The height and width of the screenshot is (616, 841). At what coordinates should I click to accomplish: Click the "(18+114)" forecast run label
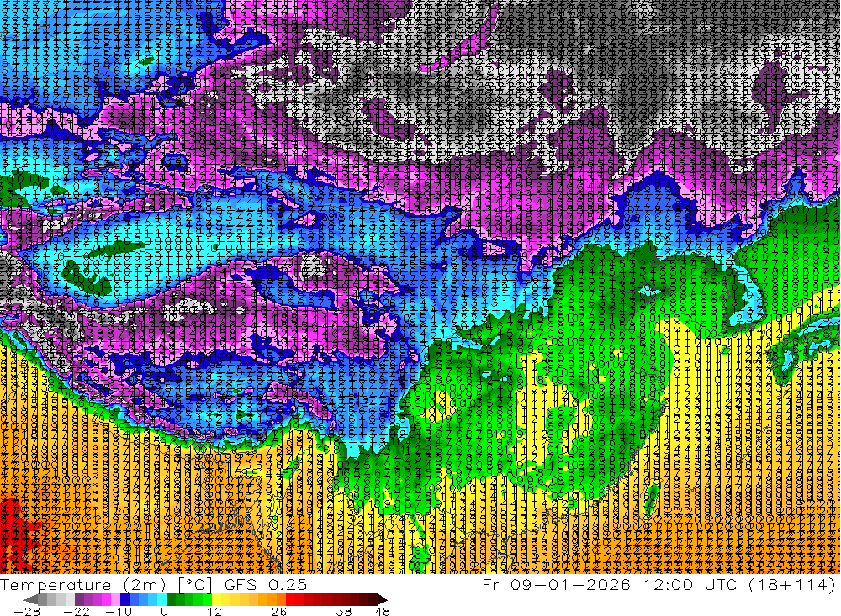click(791, 584)
